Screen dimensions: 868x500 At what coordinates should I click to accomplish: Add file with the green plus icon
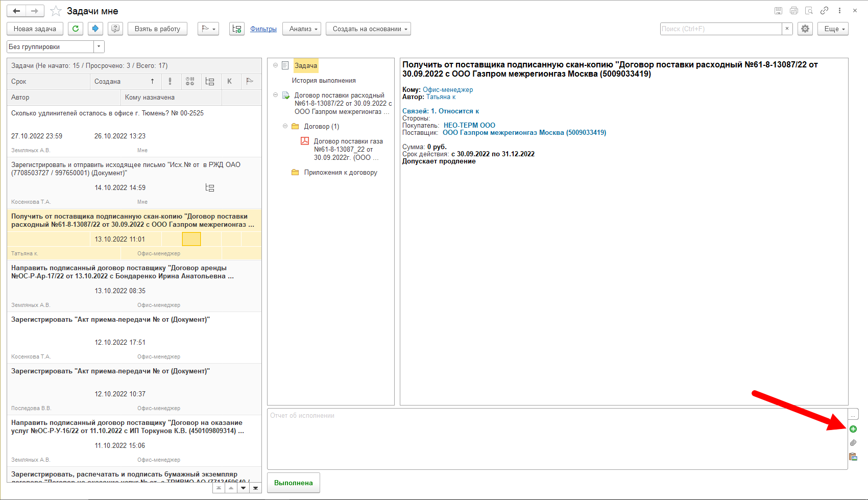pyautogui.click(x=853, y=429)
